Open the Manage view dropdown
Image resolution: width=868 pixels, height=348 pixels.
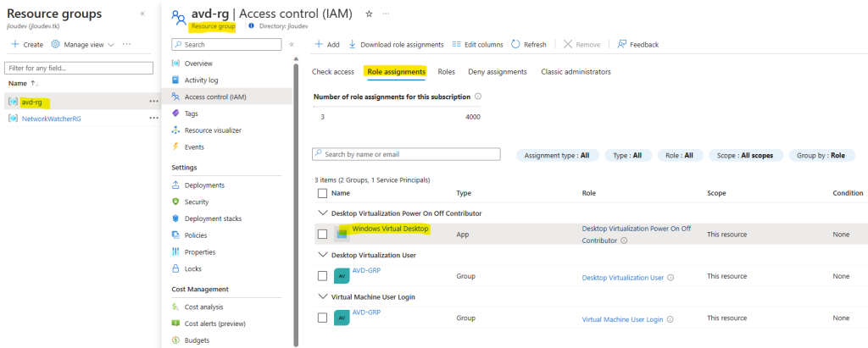(x=83, y=45)
